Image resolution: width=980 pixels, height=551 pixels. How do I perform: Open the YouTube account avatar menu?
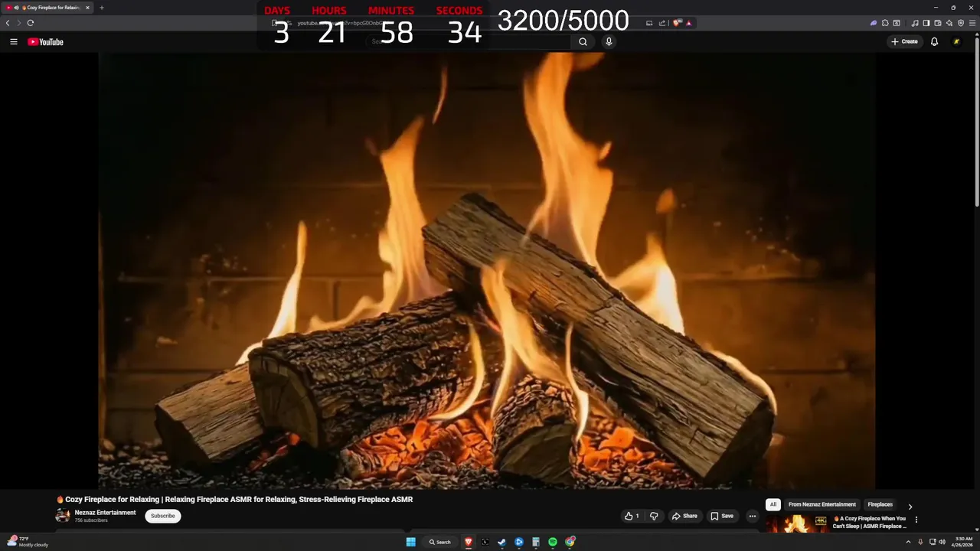coord(956,42)
